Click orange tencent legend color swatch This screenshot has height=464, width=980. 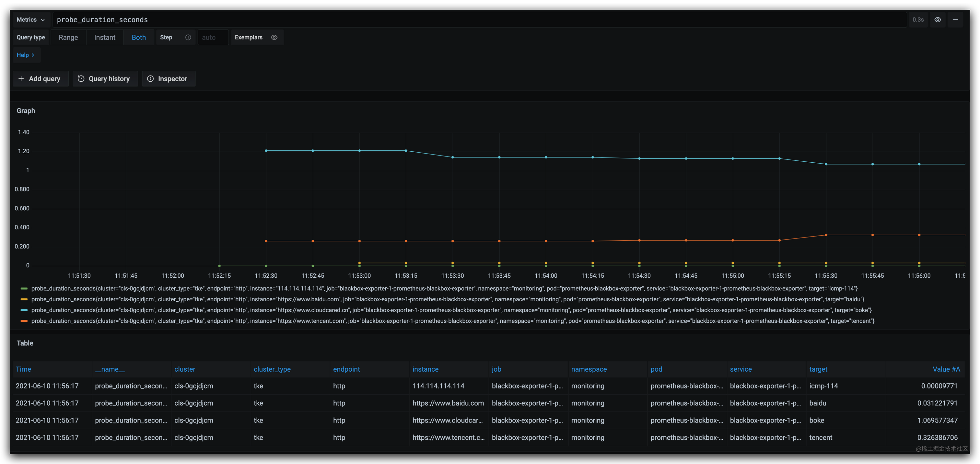coord(24,321)
